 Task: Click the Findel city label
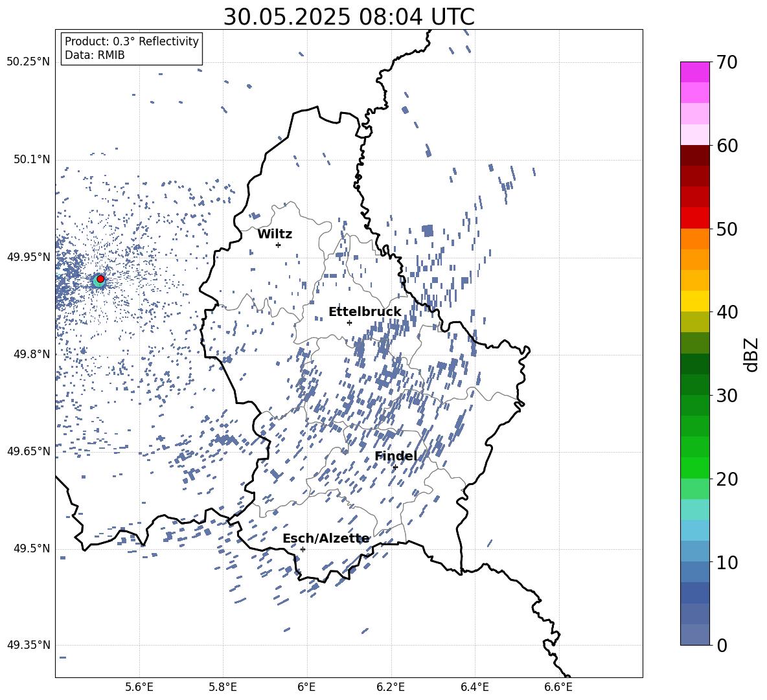[x=396, y=456]
